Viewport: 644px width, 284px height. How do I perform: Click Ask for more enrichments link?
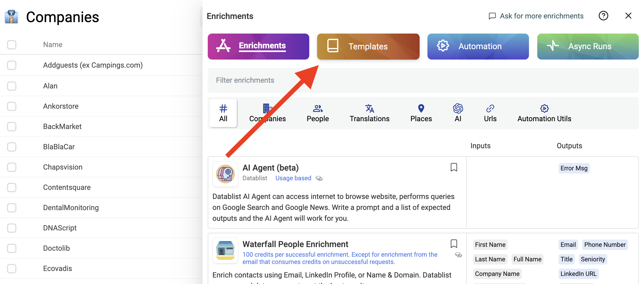(536, 16)
